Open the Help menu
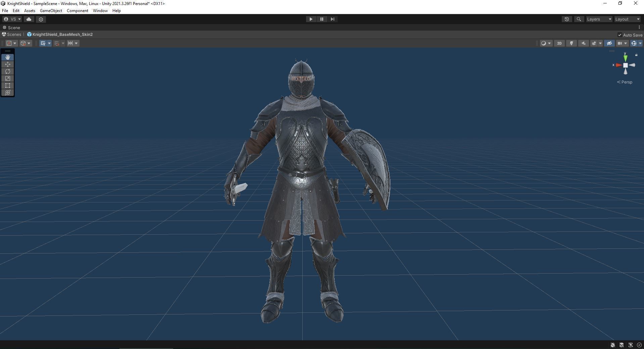The height and width of the screenshot is (349, 644). tap(116, 11)
